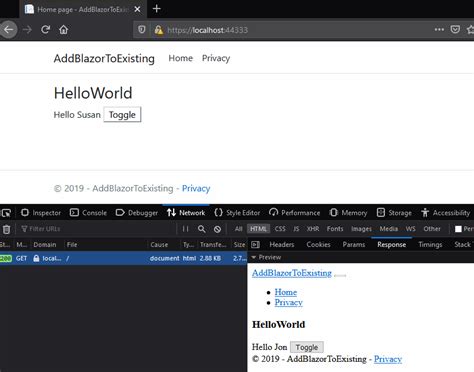Open the Inspector devtools tab
The height and width of the screenshot is (372, 474).
(41, 213)
